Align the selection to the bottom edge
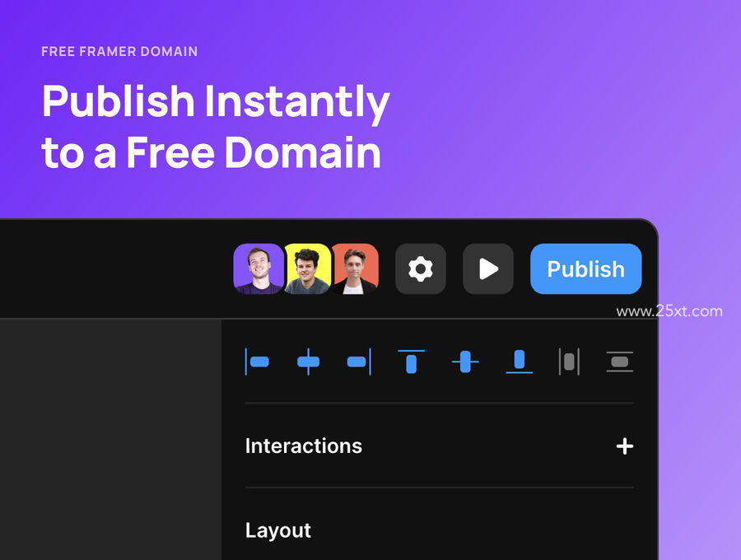741x560 pixels. point(520,362)
